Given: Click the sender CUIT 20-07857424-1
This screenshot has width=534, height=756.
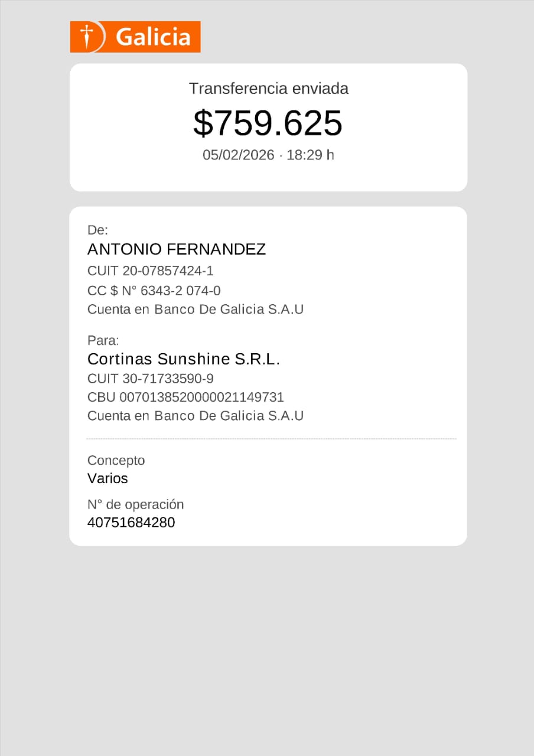Looking at the screenshot, I should click(150, 271).
